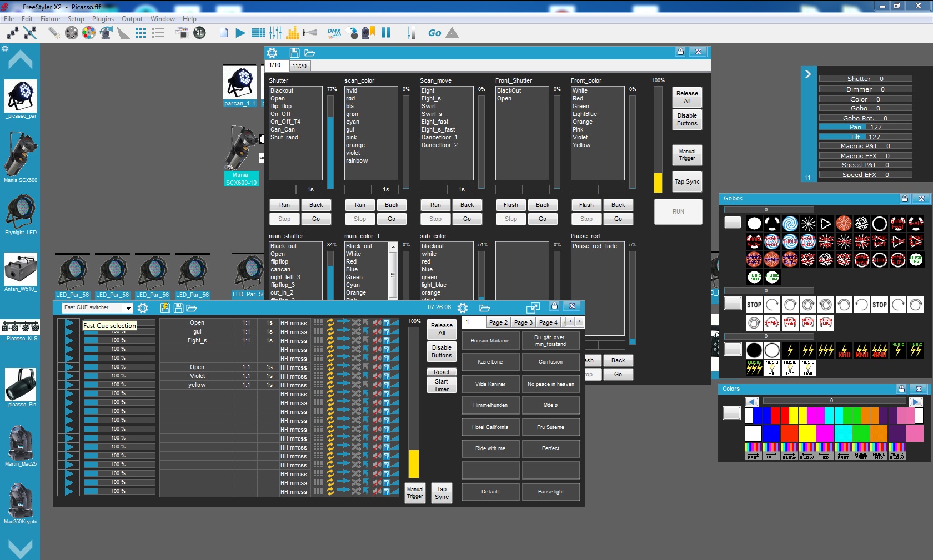Image resolution: width=933 pixels, height=560 pixels.
Task: Open the DMX 400 toolbar icon
Action: (334, 33)
